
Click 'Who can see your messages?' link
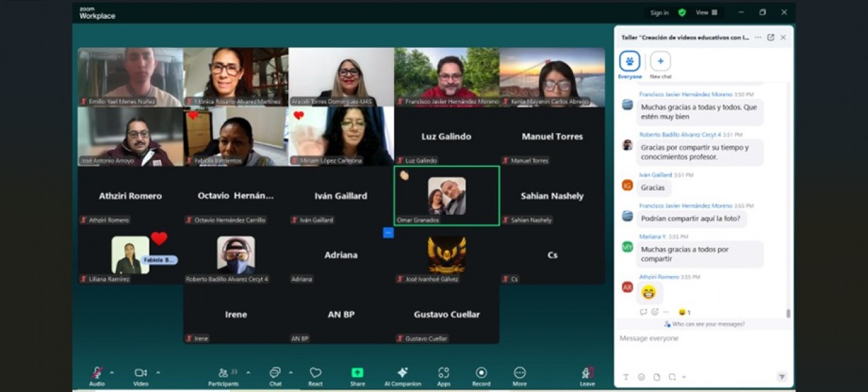pyautogui.click(x=704, y=324)
